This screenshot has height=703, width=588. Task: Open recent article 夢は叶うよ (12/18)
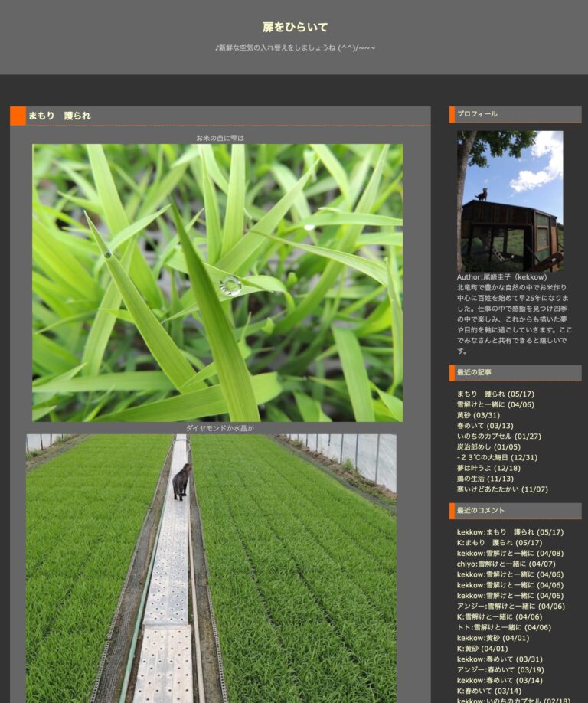point(488,469)
